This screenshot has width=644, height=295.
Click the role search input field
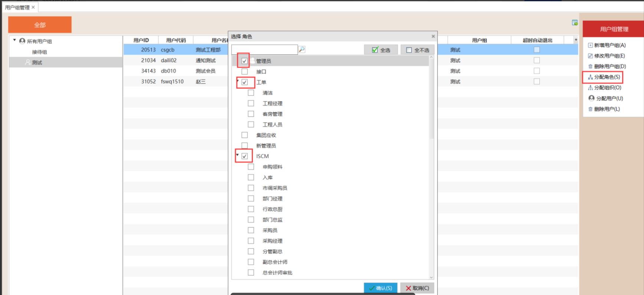pyautogui.click(x=264, y=49)
